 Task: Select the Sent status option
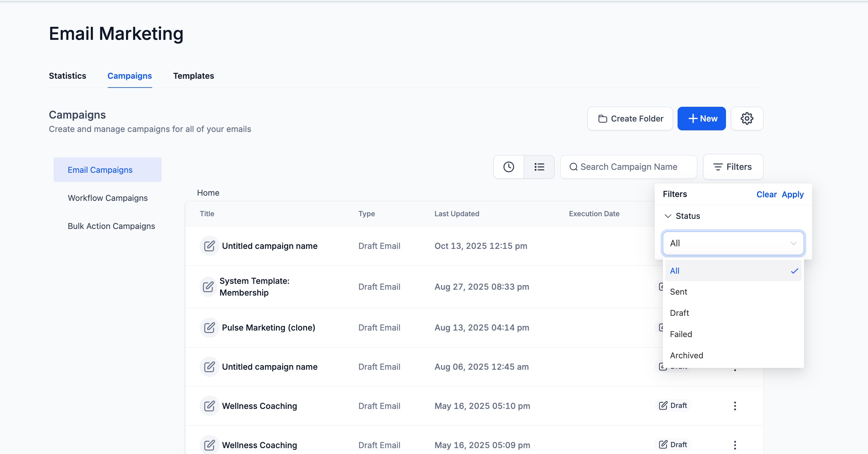point(678,292)
